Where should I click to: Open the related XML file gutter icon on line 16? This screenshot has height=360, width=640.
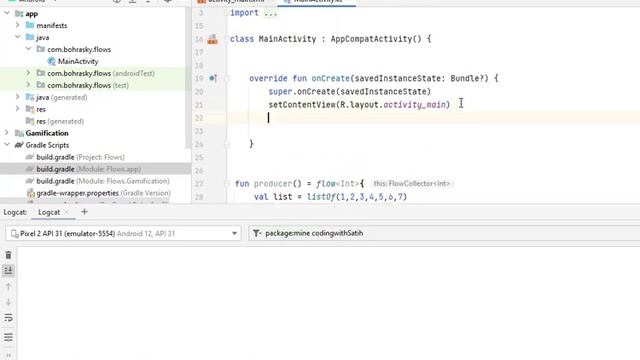point(213,39)
